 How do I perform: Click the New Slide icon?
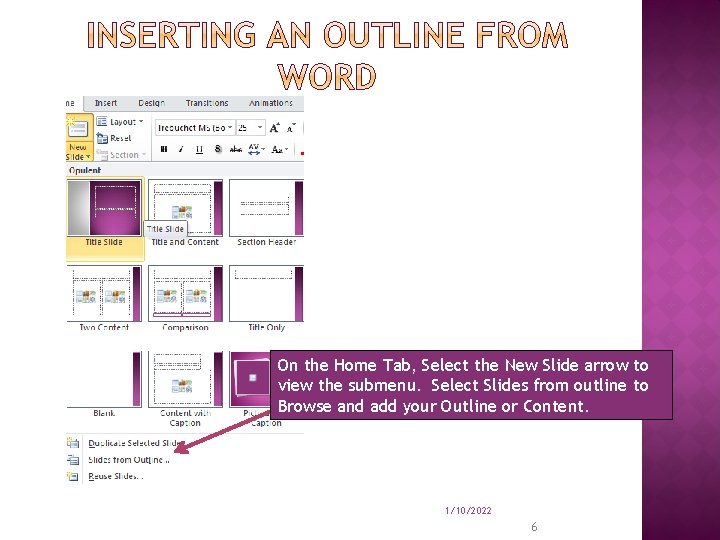(x=78, y=129)
